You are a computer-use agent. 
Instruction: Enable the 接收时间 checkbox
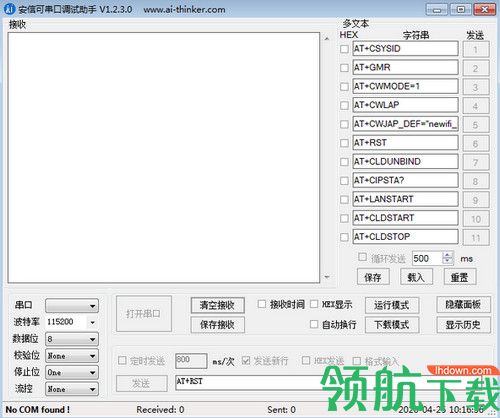(x=262, y=304)
